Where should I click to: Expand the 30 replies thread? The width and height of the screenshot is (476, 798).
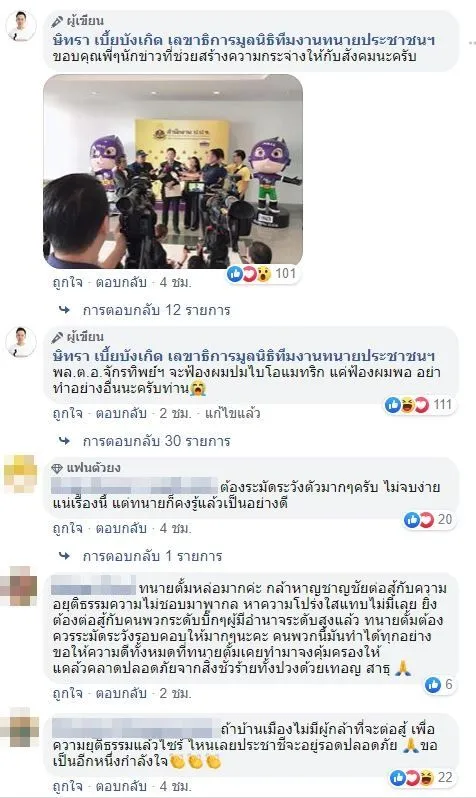pyautogui.click(x=156, y=441)
